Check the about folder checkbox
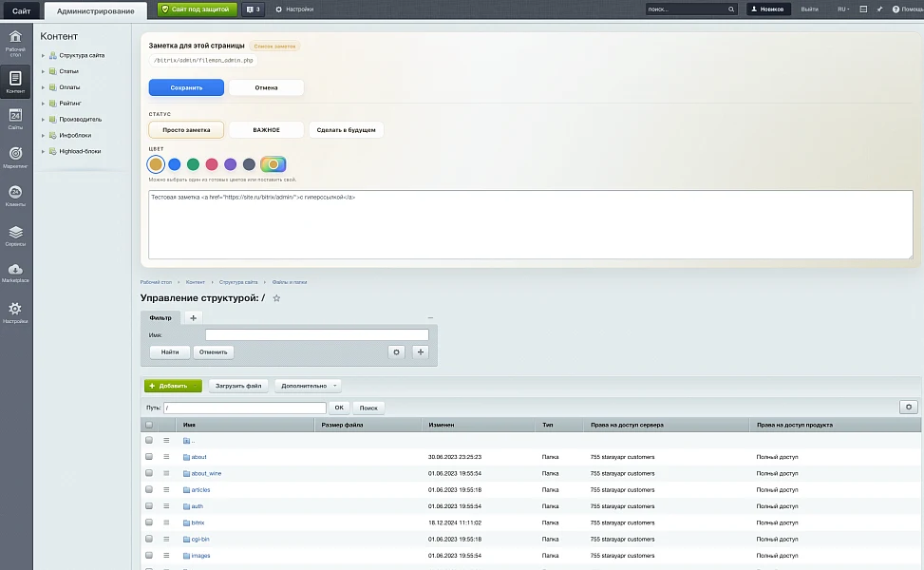Image resolution: width=924 pixels, height=570 pixels. pyautogui.click(x=149, y=457)
